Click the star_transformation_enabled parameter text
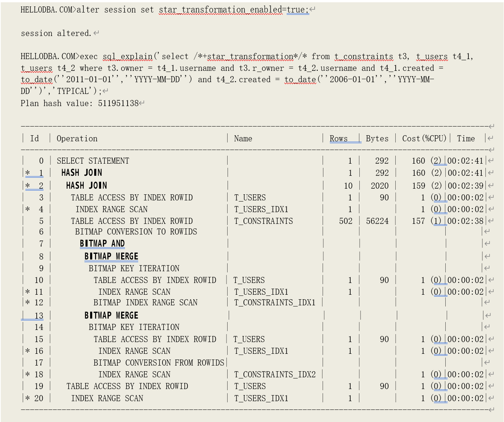 click(x=220, y=10)
